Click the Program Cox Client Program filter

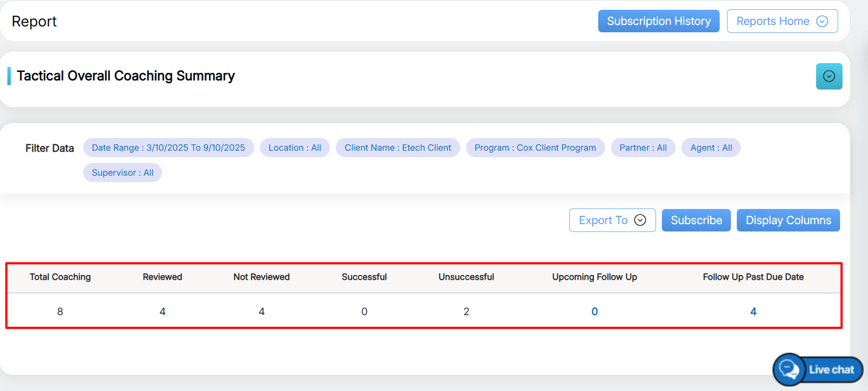pyautogui.click(x=535, y=148)
